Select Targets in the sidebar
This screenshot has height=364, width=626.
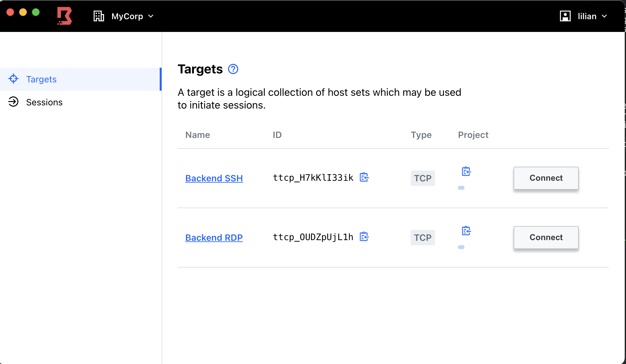coord(41,79)
